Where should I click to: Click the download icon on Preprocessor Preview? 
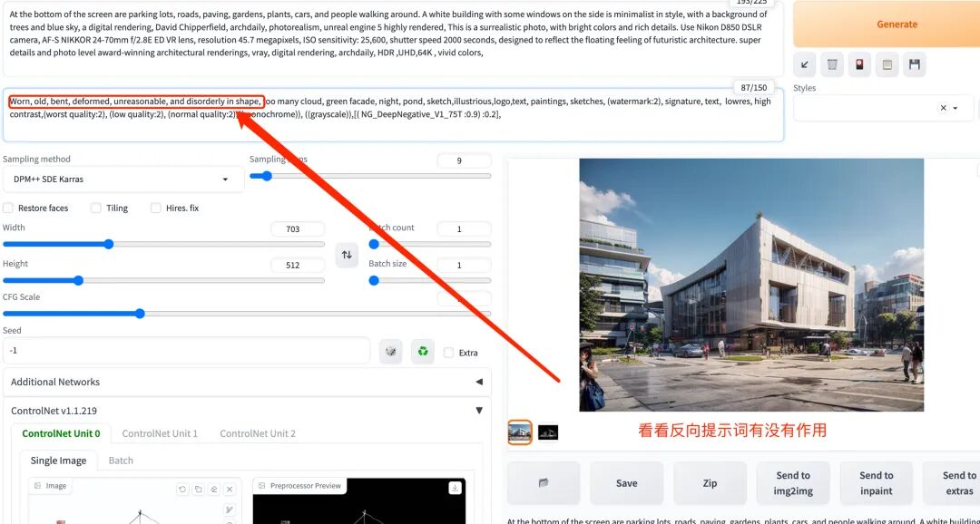tap(455, 488)
